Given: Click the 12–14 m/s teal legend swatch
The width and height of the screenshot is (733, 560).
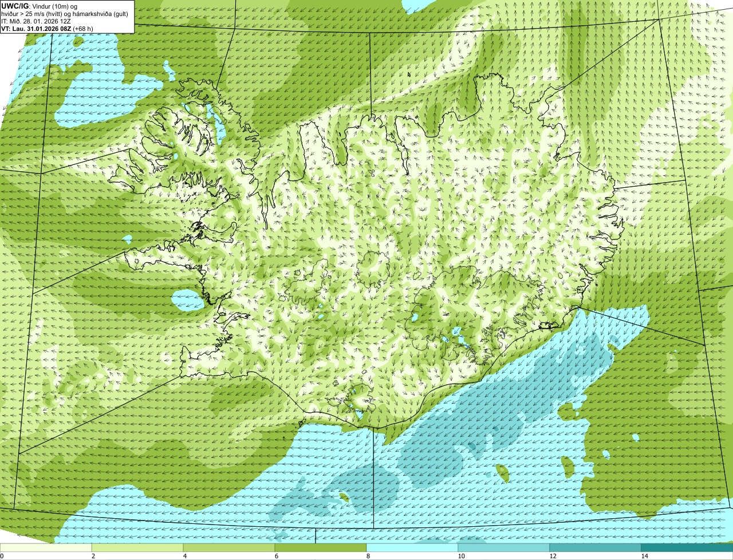Looking at the screenshot, I should click(x=596, y=547).
